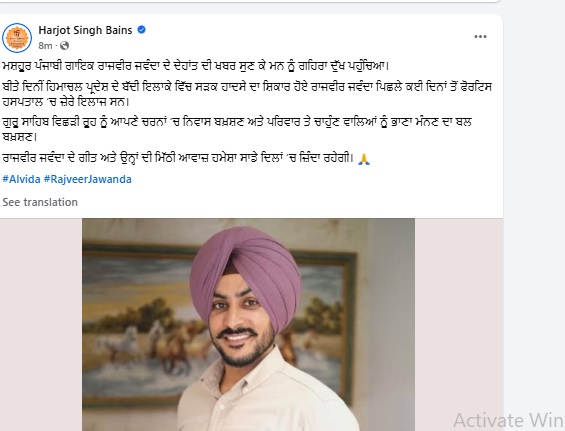This screenshot has height=431, width=565.
Task: Open the three-dot post options menu
Action: click(x=480, y=37)
